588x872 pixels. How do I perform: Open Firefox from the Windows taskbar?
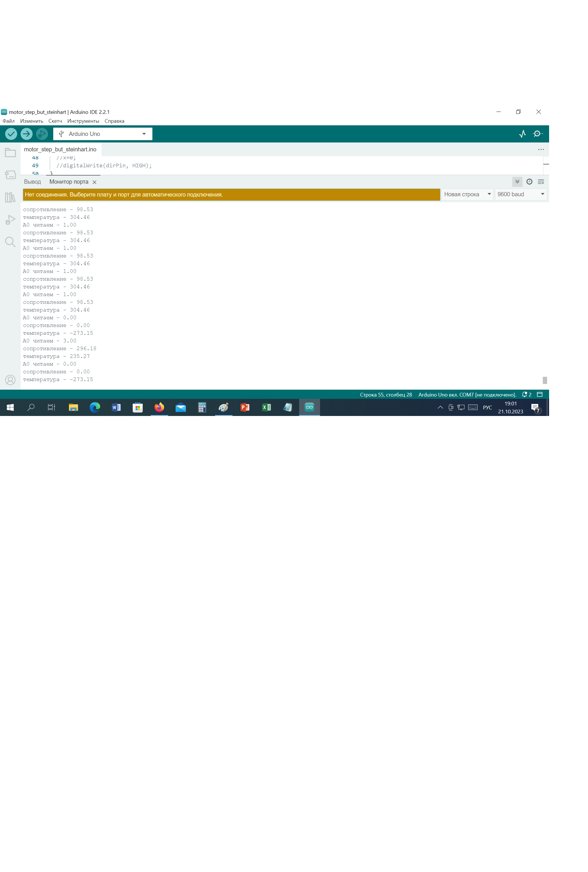pos(159,407)
